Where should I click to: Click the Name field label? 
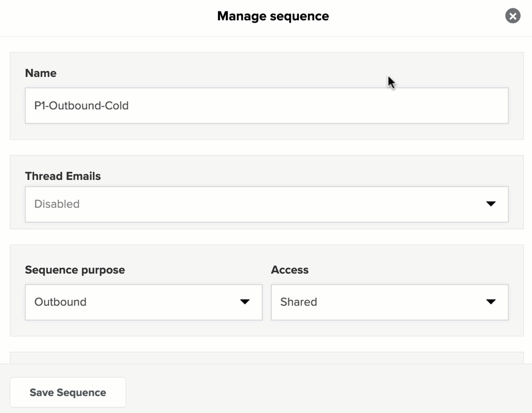(x=41, y=73)
